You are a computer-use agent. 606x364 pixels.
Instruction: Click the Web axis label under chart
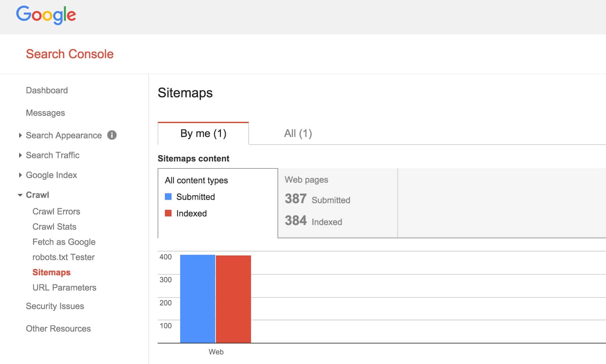(x=216, y=352)
